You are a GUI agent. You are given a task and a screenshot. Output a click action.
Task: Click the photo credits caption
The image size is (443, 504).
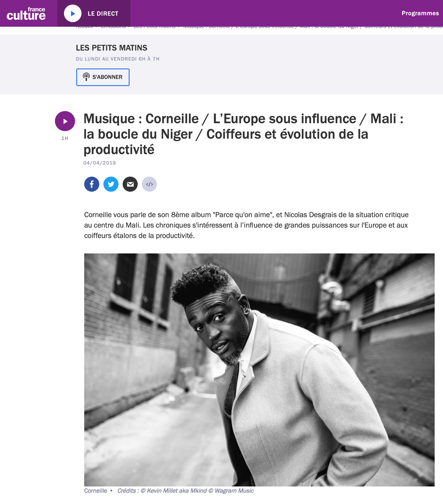coord(185,491)
